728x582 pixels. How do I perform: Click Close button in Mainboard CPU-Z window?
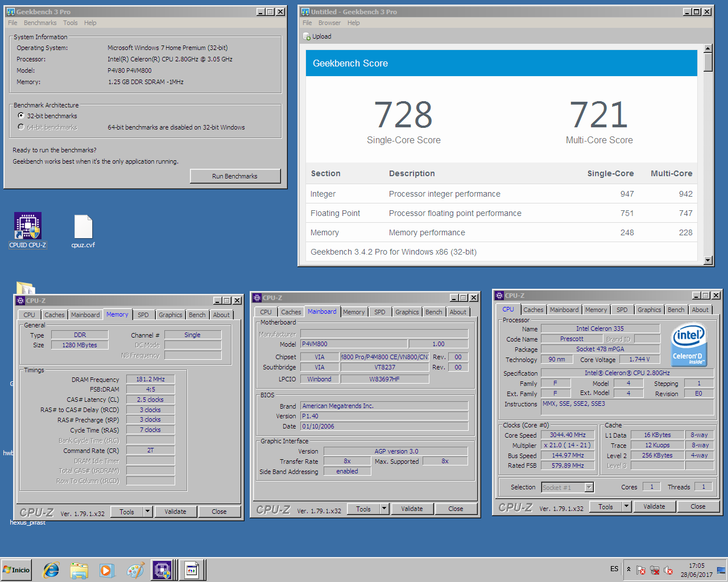click(456, 509)
